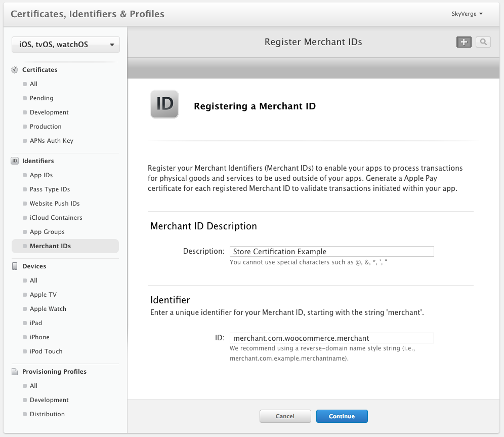Expand the SkyVerge account menu
Image resolution: width=504 pixels, height=437 pixels.
[467, 14]
